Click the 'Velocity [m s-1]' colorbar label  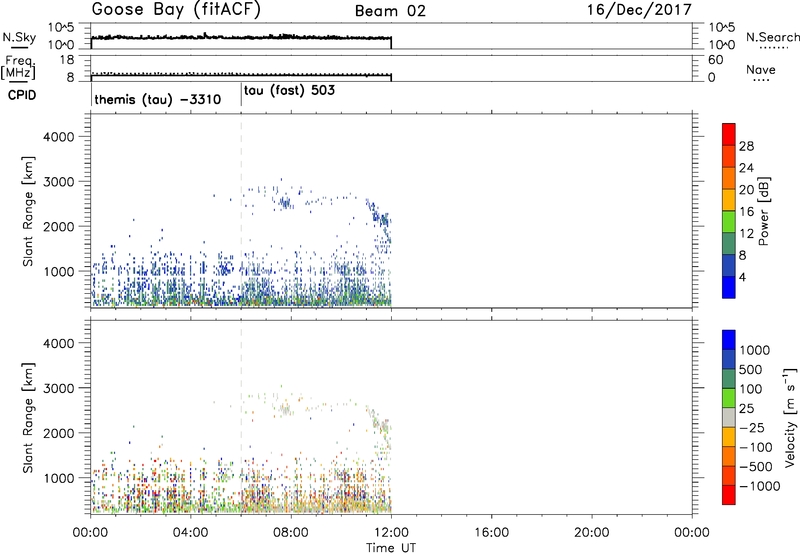pyautogui.click(x=790, y=417)
